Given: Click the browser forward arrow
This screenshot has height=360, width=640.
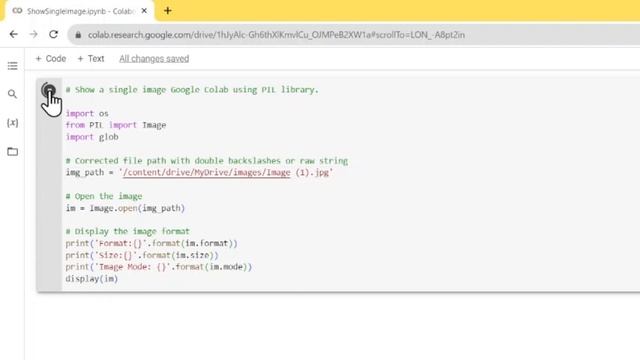Looking at the screenshot, I should (33, 35).
